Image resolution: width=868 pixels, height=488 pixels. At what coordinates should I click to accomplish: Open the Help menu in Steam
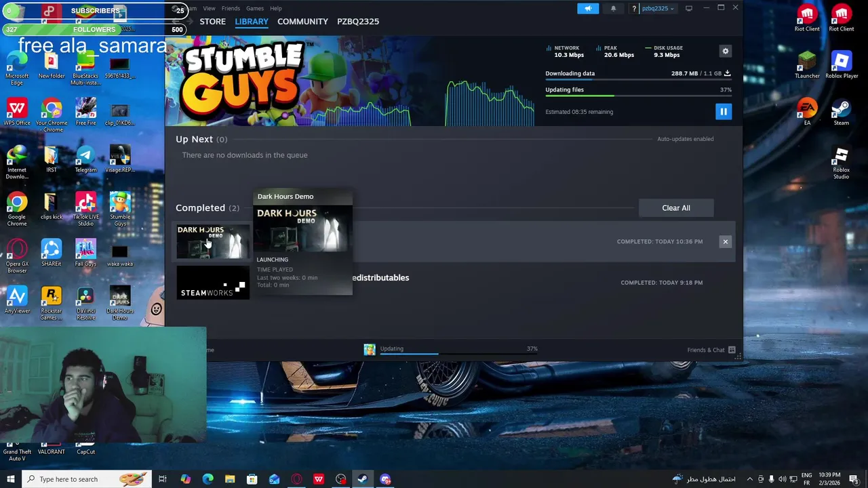point(276,8)
